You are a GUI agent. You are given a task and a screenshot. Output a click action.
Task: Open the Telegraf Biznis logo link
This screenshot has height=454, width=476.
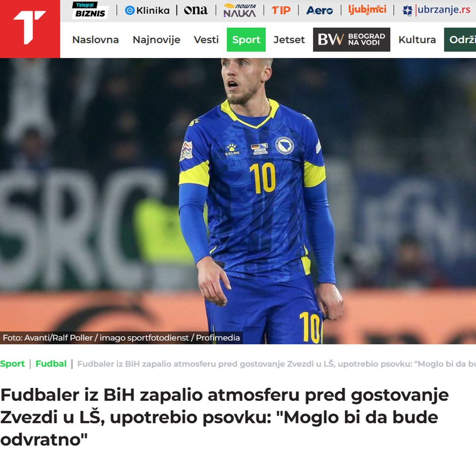[x=90, y=10]
